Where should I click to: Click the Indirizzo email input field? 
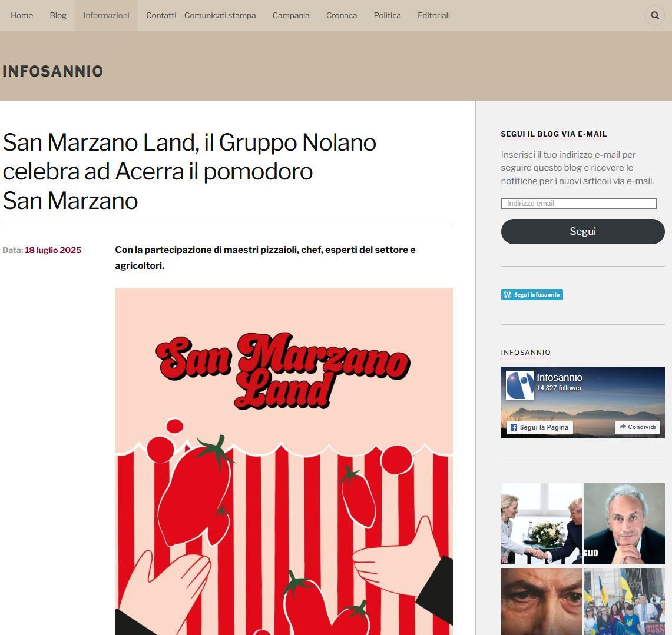pos(578,204)
